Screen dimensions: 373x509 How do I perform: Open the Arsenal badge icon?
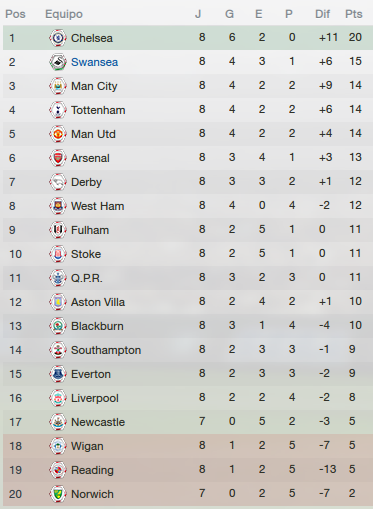58,158
